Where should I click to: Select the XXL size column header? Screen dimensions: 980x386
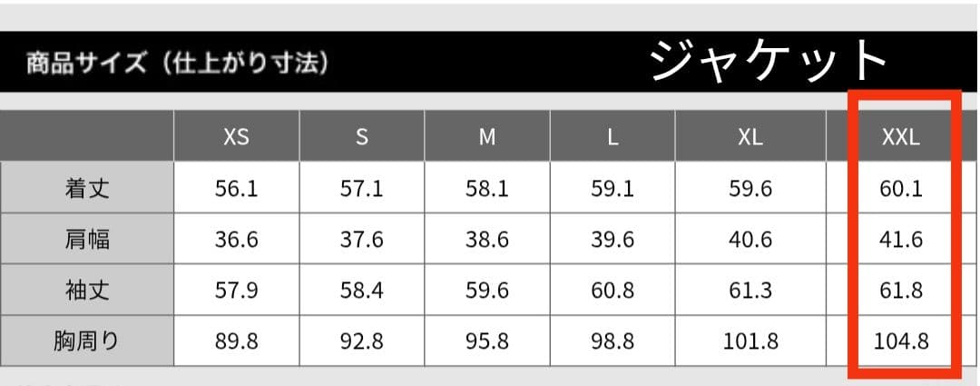tap(900, 137)
